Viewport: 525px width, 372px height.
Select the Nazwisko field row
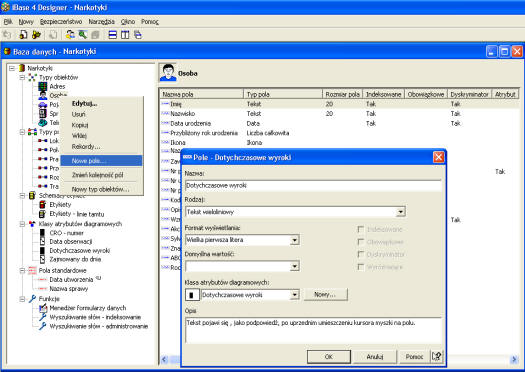340,114
